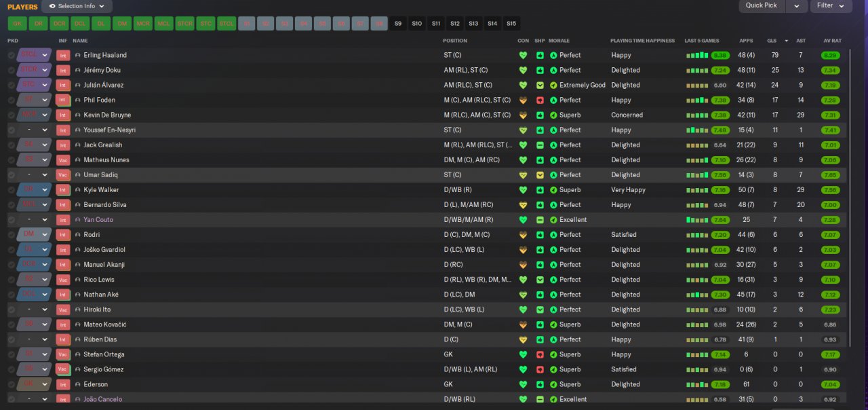The image size is (868, 410).
Task: Click Yan Couto's match sharpness icon
Action: point(540,219)
